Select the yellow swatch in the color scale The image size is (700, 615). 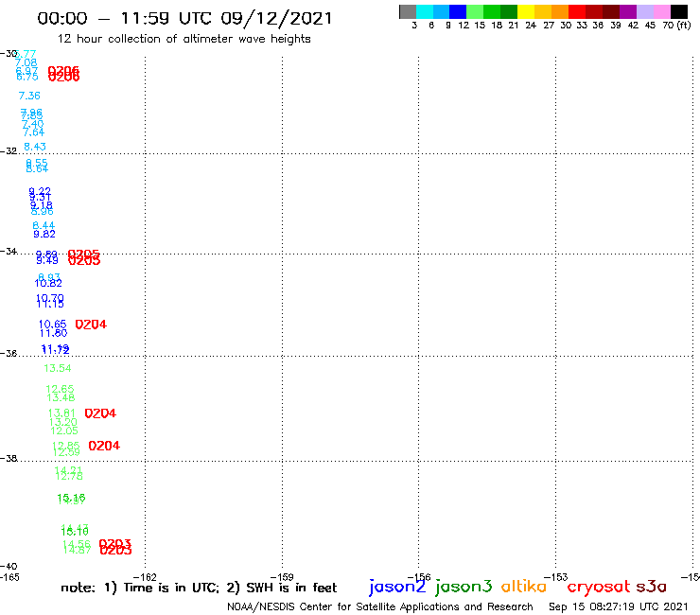(526, 11)
